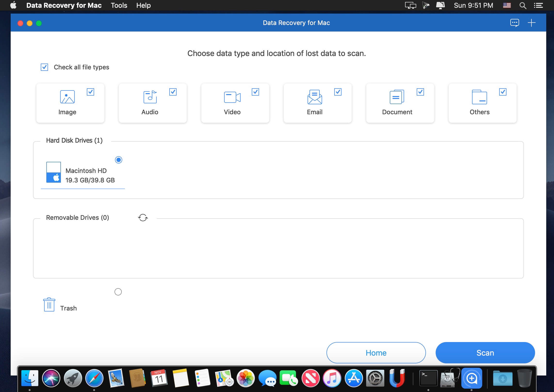The image size is (554, 392).
Task: Launch Siri from the Dock
Action: coord(51,378)
